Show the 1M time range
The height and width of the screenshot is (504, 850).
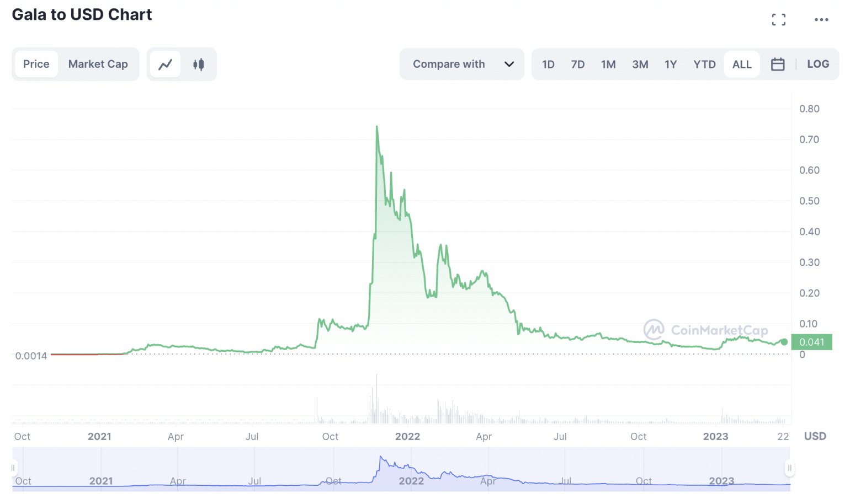click(x=608, y=65)
